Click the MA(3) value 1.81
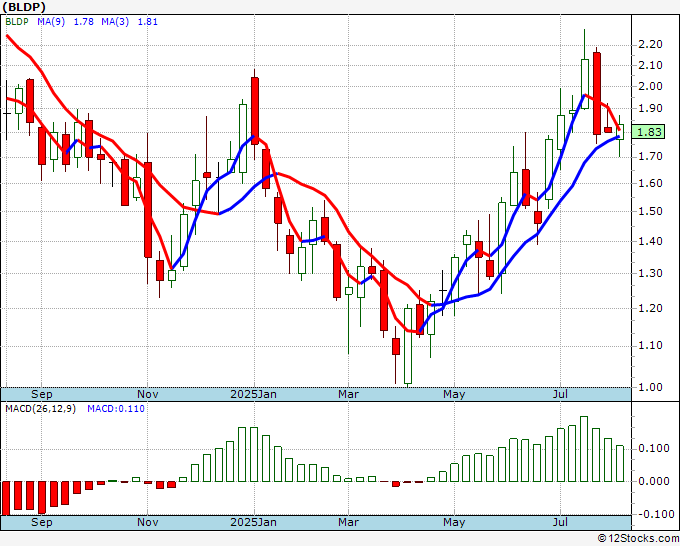Viewport: 680px width, 546px height. (147, 22)
